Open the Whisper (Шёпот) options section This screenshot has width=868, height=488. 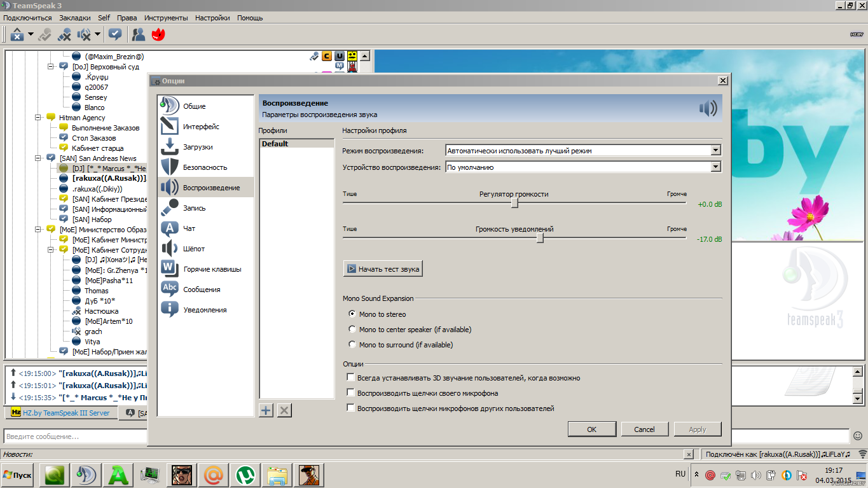coord(205,249)
